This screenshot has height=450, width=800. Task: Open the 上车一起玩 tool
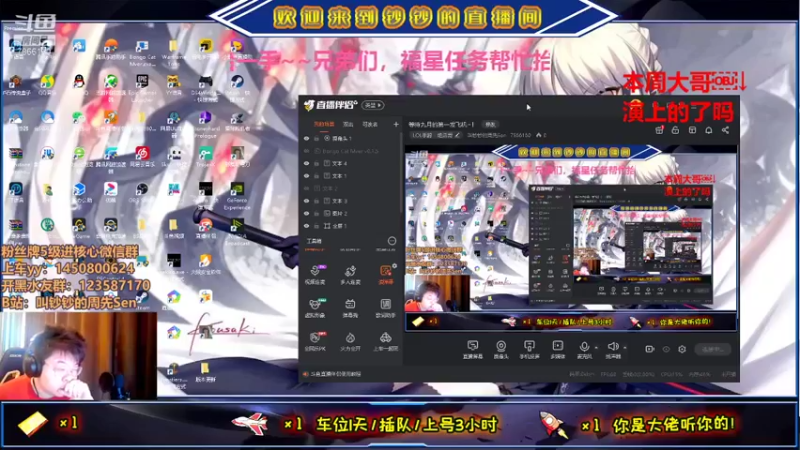tap(386, 341)
